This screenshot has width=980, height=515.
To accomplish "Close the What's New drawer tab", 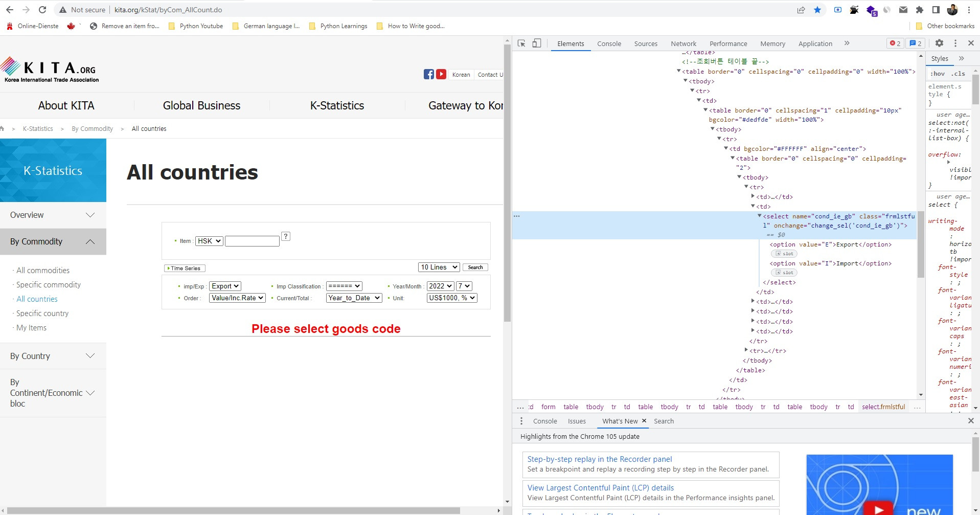I will [x=644, y=420].
